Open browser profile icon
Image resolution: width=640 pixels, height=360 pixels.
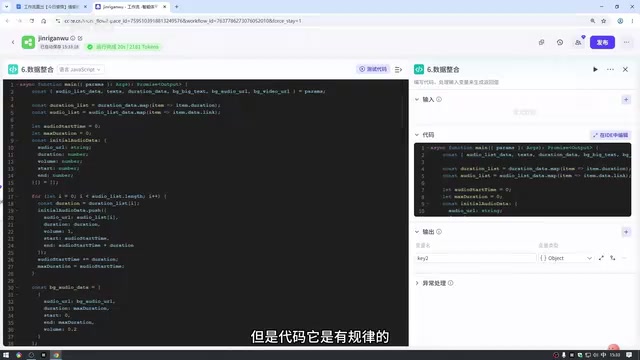coord(620,21)
